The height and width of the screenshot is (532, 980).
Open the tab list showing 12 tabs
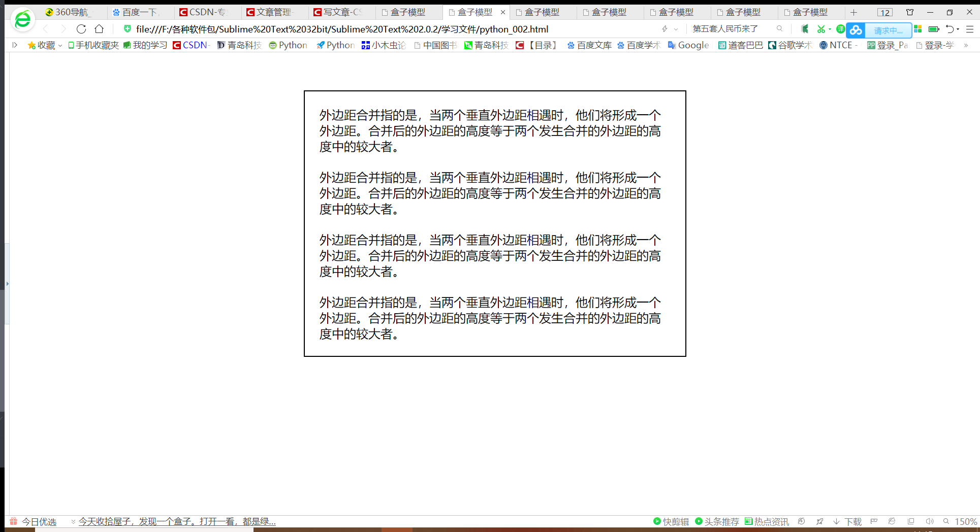click(885, 12)
